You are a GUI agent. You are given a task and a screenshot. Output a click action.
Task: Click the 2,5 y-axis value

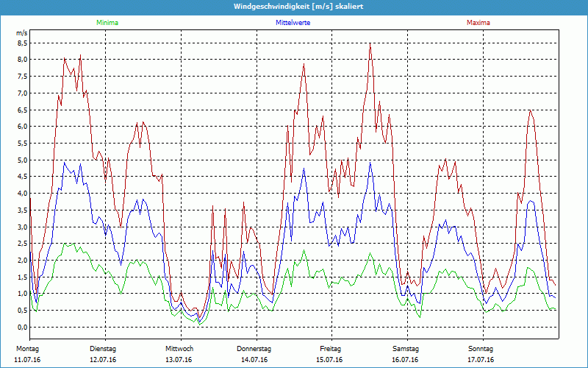[23, 244]
